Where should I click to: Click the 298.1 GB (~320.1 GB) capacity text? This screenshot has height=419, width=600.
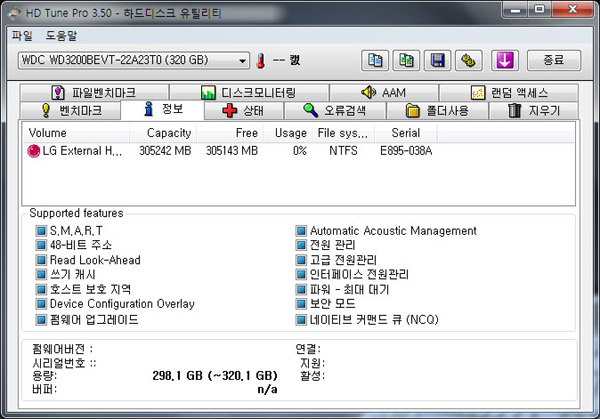pos(215,375)
